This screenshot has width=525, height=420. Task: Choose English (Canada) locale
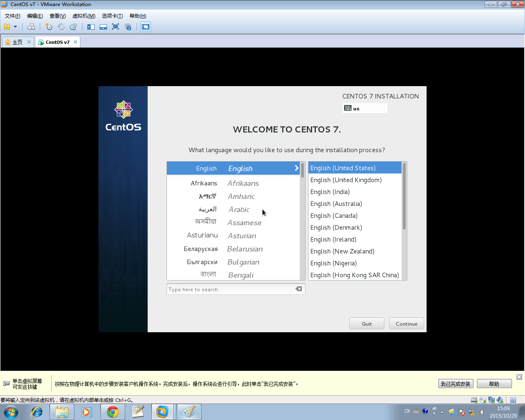(355, 215)
